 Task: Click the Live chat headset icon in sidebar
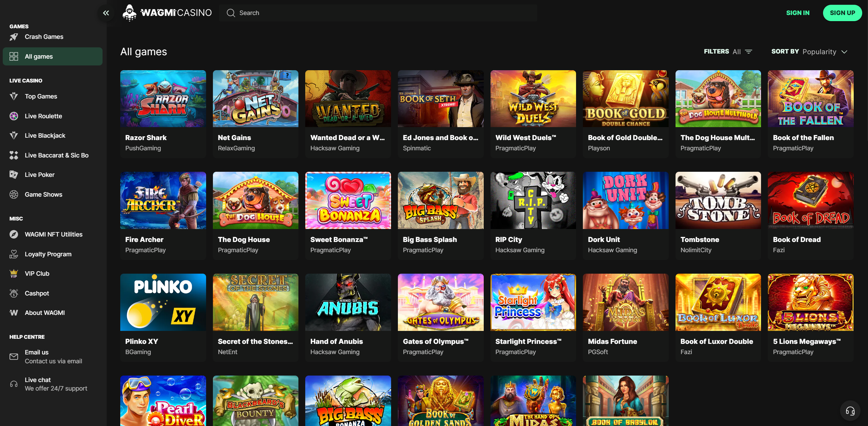14,384
